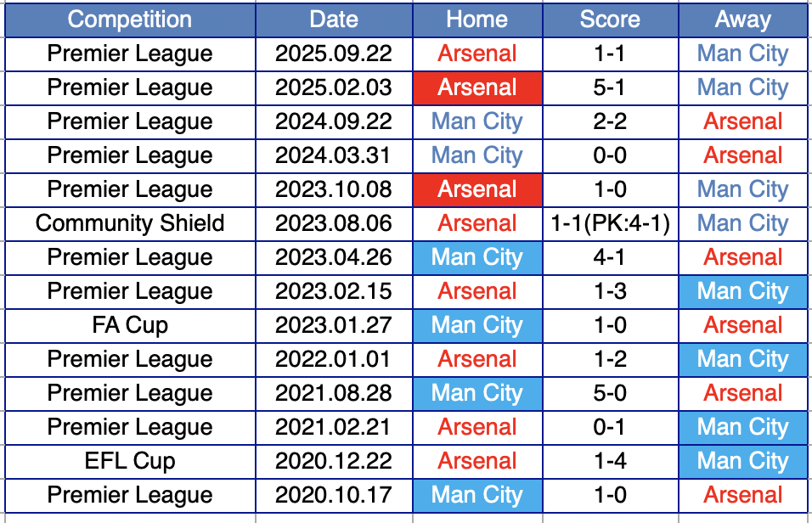Select the FA Cup competition cell
Viewport: 812px width, 523px height.
130,325
